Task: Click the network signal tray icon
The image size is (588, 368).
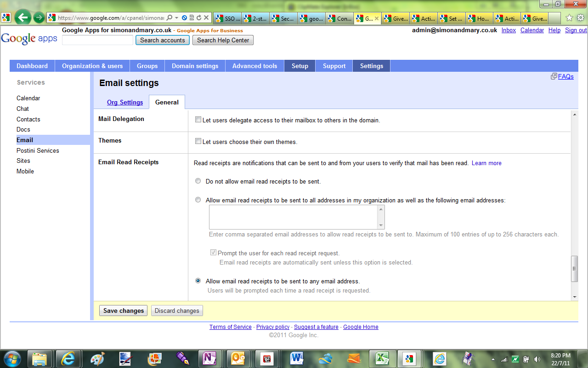Action: (504, 359)
